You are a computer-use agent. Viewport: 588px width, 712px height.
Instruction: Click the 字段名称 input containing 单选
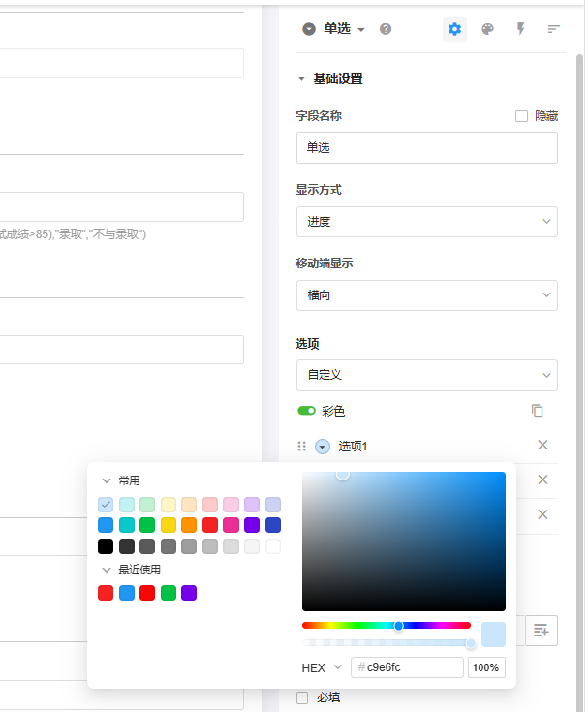point(426,148)
